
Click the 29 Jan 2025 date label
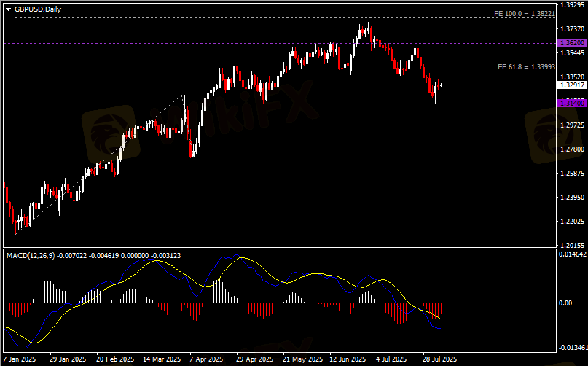(68, 359)
